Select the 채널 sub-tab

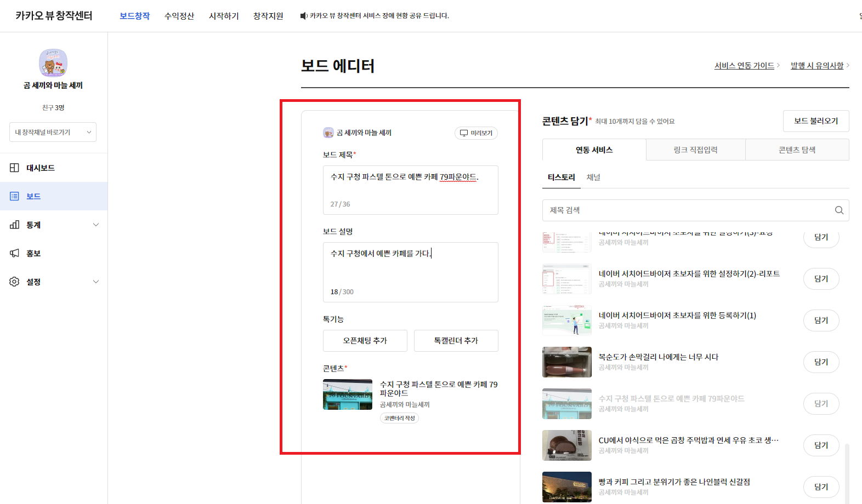593,177
